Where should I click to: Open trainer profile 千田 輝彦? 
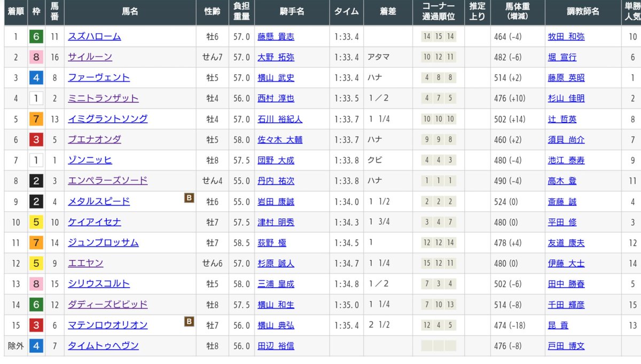566,305
